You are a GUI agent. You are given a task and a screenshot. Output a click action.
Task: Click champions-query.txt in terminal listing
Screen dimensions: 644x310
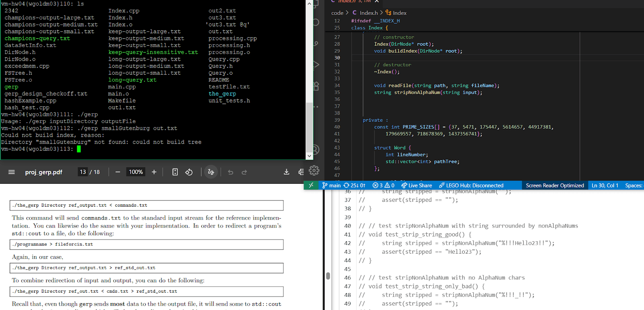37,39
